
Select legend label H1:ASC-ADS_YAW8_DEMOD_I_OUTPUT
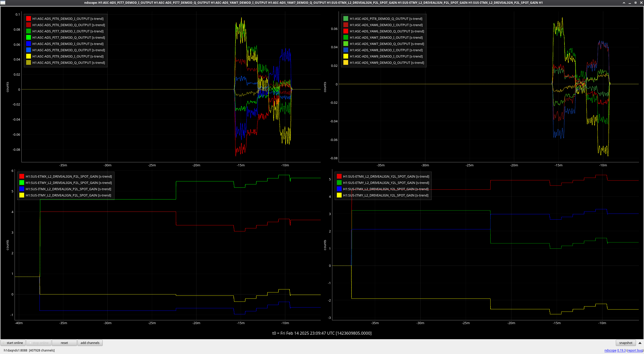pos(386,50)
